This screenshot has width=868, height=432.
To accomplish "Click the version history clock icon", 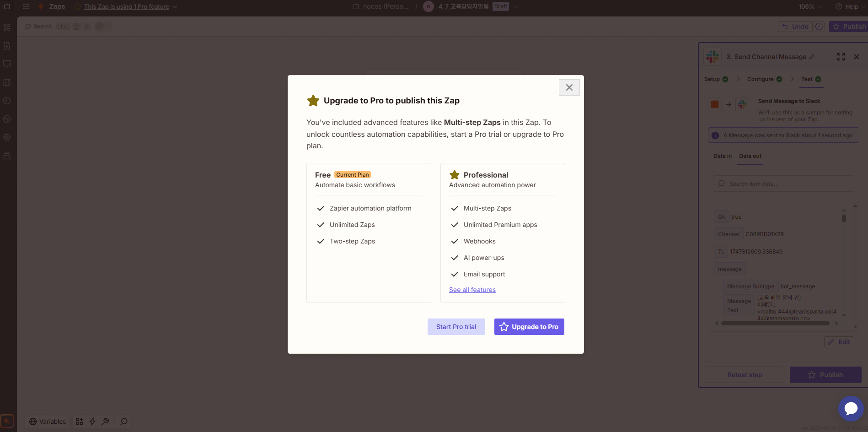I will (x=819, y=27).
